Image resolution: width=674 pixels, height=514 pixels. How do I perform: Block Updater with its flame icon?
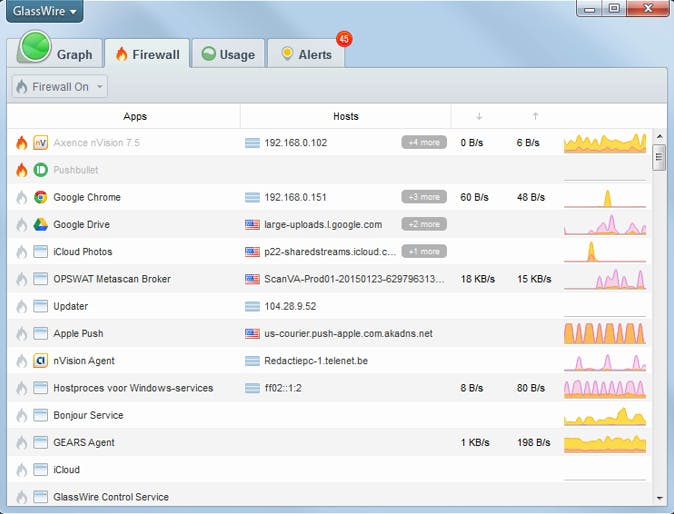click(x=21, y=306)
